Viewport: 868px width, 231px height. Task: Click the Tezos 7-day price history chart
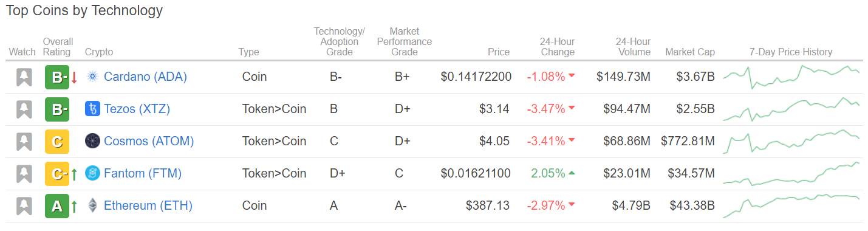pos(791,109)
